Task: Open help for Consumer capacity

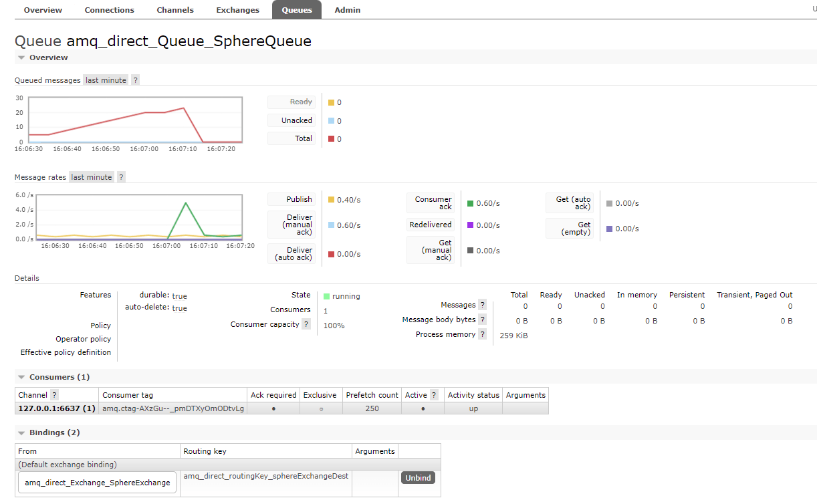Action: point(306,324)
